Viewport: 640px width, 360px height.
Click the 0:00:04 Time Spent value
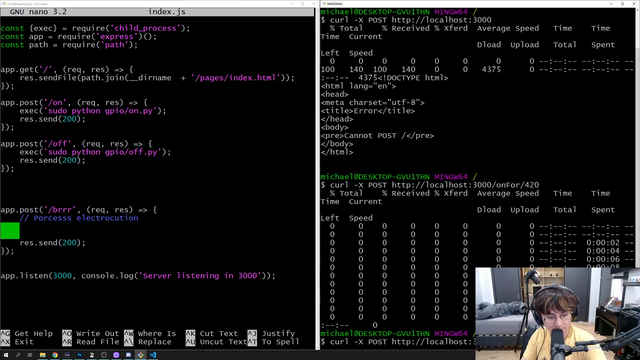[x=603, y=251]
